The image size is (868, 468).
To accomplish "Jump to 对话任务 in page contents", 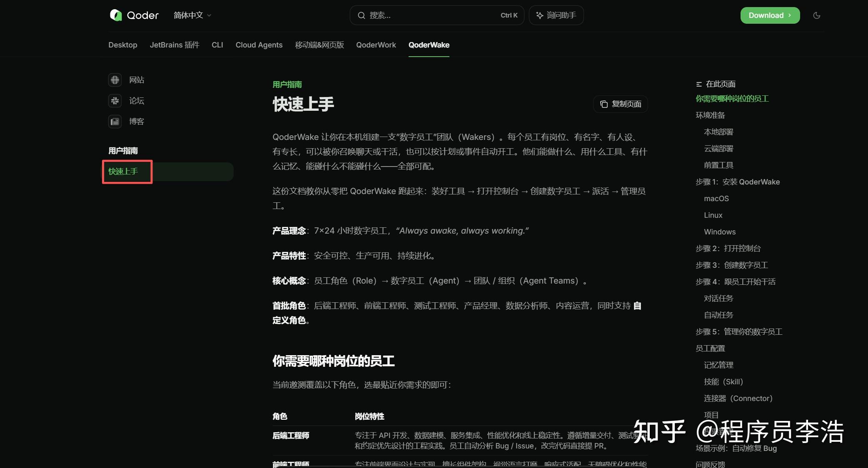I will 718,299.
